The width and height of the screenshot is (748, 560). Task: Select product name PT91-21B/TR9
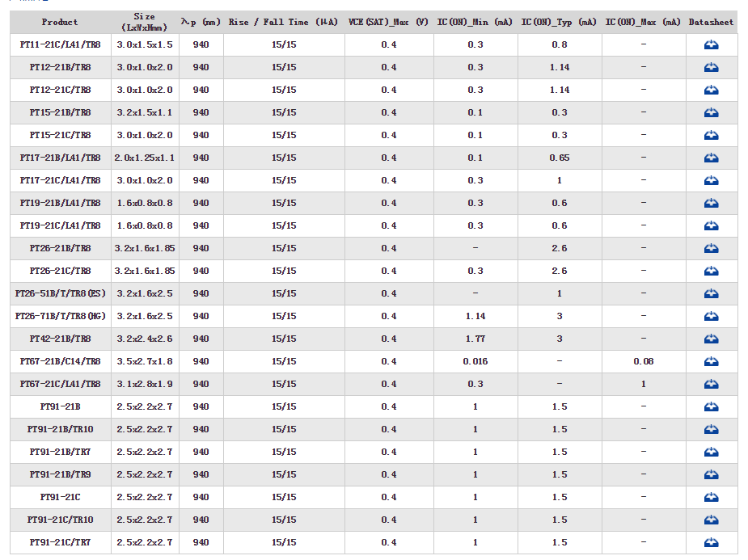(x=60, y=474)
